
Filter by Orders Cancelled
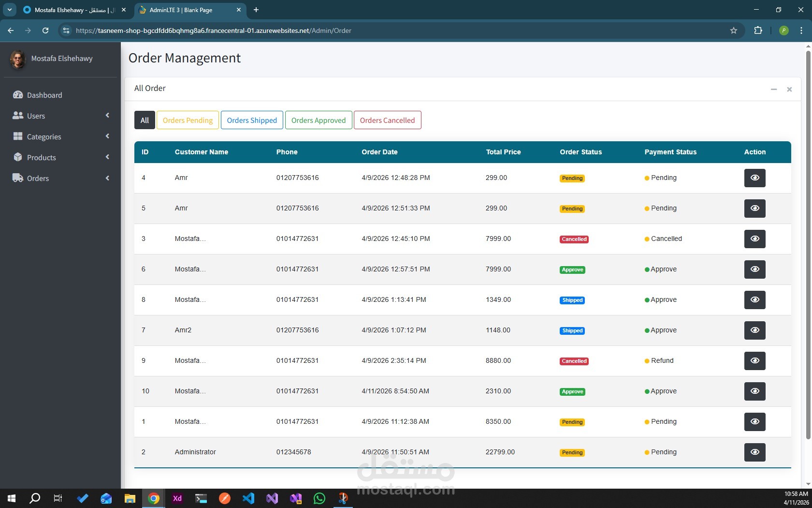tap(387, 120)
